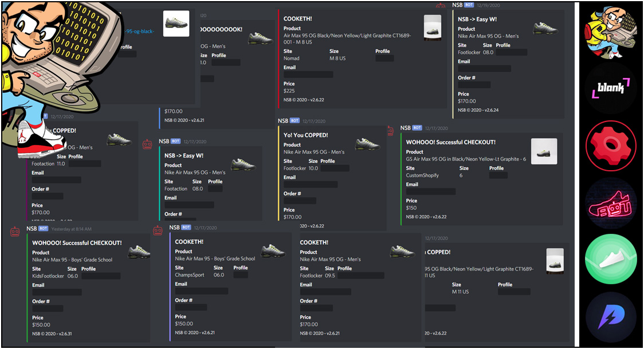Viewport: 644px width, 349px height.
Task: Open shoe thumbnail in CustomShopify checkout card
Action: coord(544,151)
